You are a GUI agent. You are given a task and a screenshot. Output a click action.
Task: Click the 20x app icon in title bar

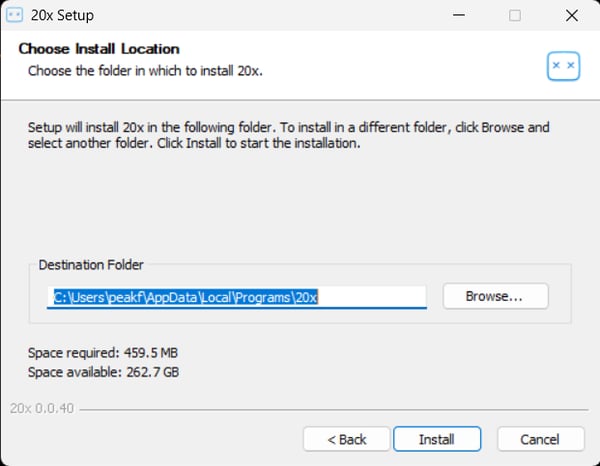click(x=16, y=16)
